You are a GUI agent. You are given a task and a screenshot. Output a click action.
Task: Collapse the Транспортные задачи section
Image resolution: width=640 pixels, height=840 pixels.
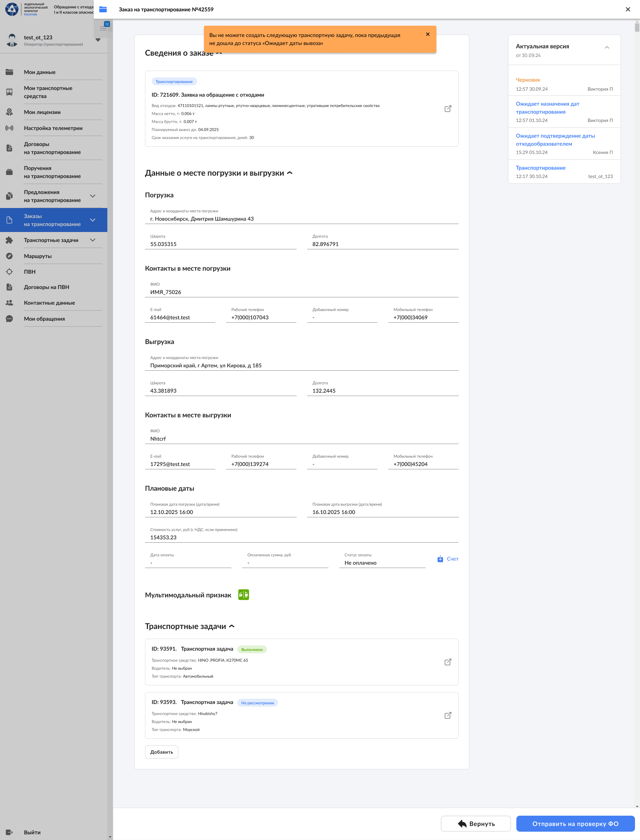pos(232,626)
